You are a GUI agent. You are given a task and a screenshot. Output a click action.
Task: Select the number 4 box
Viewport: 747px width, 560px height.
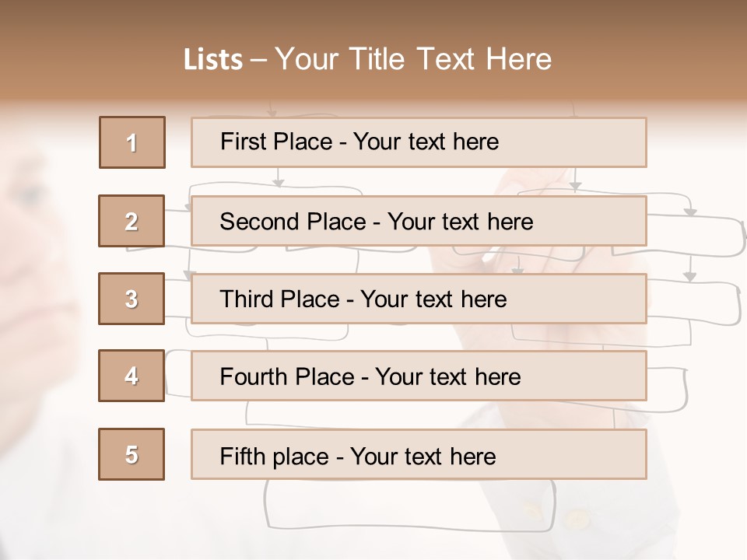coord(132,376)
